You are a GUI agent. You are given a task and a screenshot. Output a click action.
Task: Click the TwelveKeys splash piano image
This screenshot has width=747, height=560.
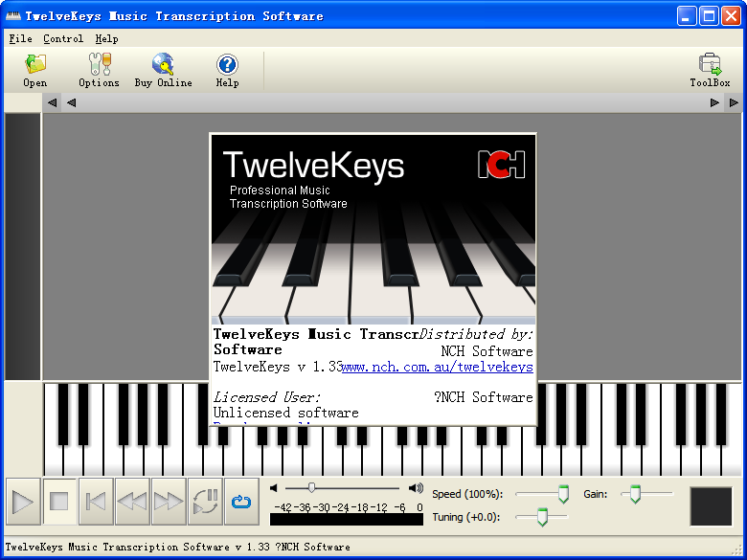(x=373, y=230)
